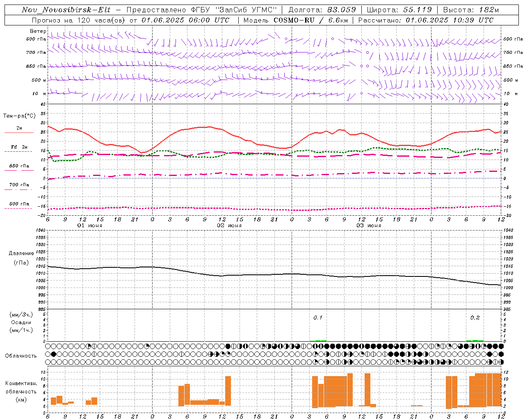Select forecast start time 01.06.2025 06:00 UTC
The width and height of the screenshot is (525, 420).
pos(185,20)
